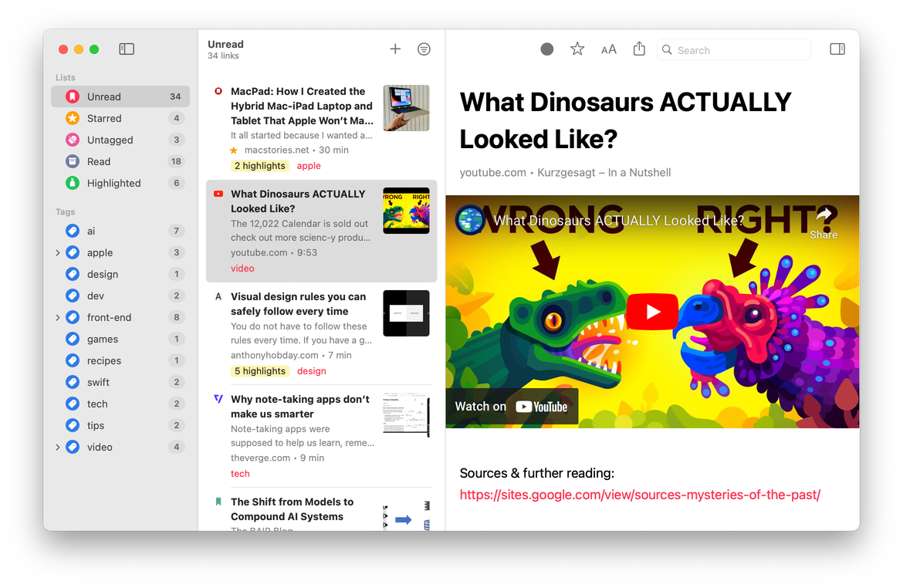Select the ai tag

(120, 231)
